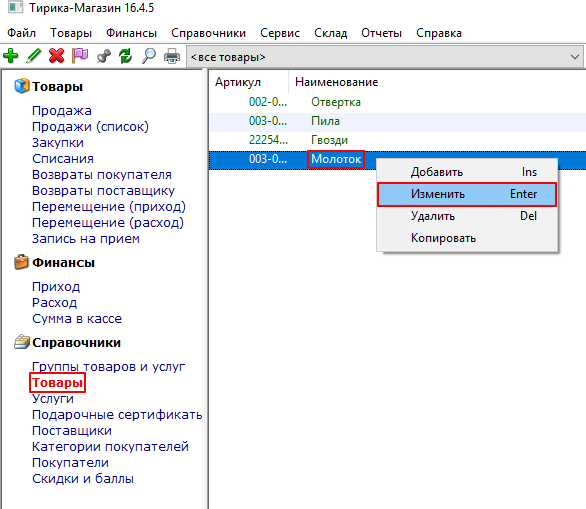Viewport: 586px width, 509px height.
Task: Click the red X Delete icon
Action: [x=56, y=56]
